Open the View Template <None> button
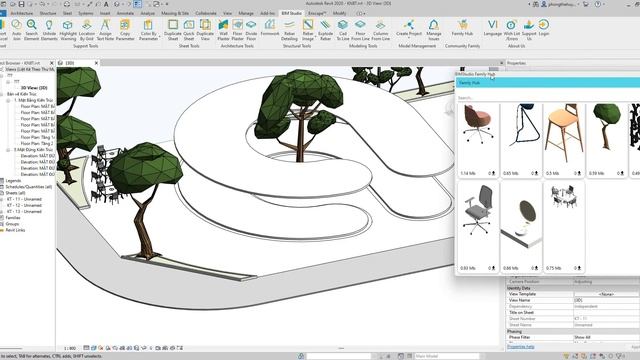 (x=606, y=294)
